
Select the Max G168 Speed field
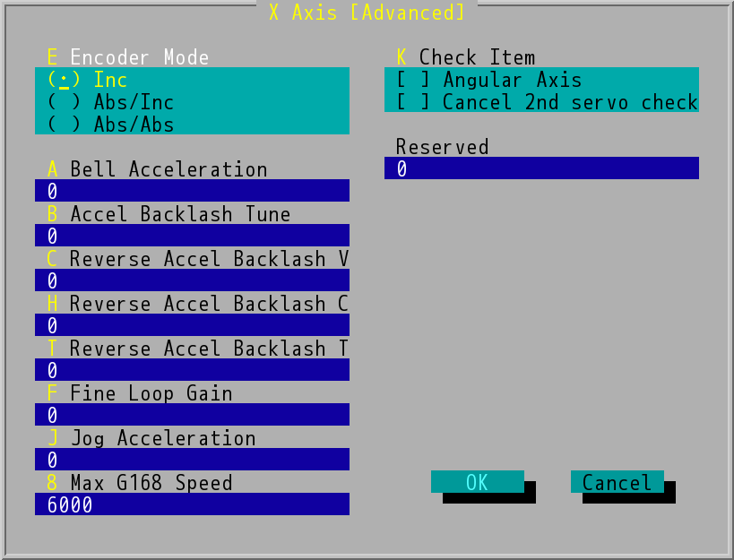click(192, 504)
